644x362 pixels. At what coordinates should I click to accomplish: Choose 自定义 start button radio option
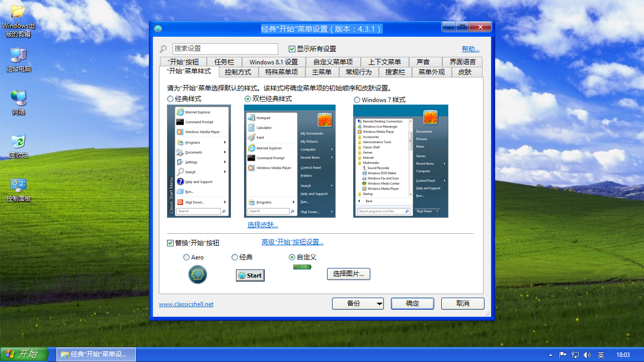pyautogui.click(x=292, y=257)
